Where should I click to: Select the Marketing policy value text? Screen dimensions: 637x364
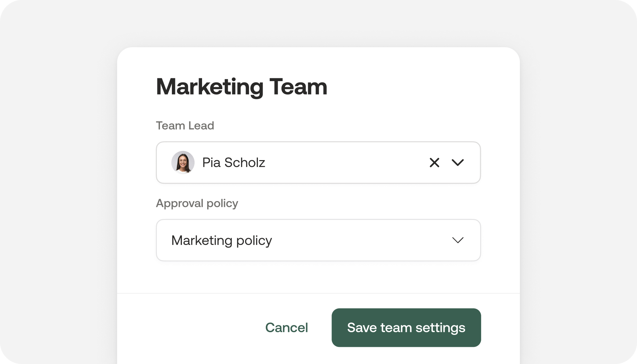222,240
